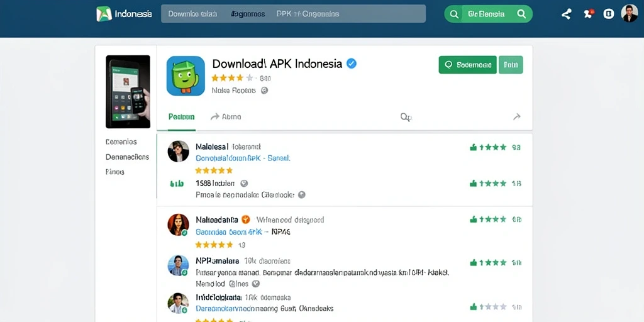This screenshot has width=644, height=322.
Task: Click the info icon after 1586 loblen
Action: (244, 183)
